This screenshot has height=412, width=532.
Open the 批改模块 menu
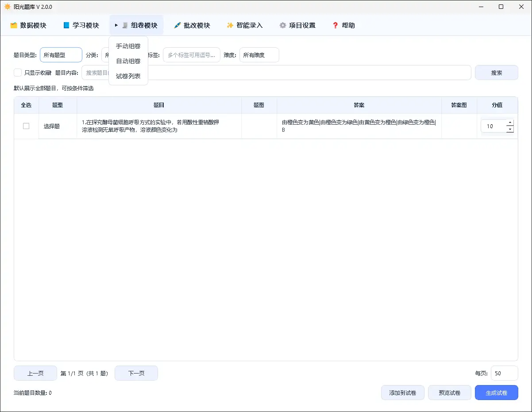click(192, 26)
